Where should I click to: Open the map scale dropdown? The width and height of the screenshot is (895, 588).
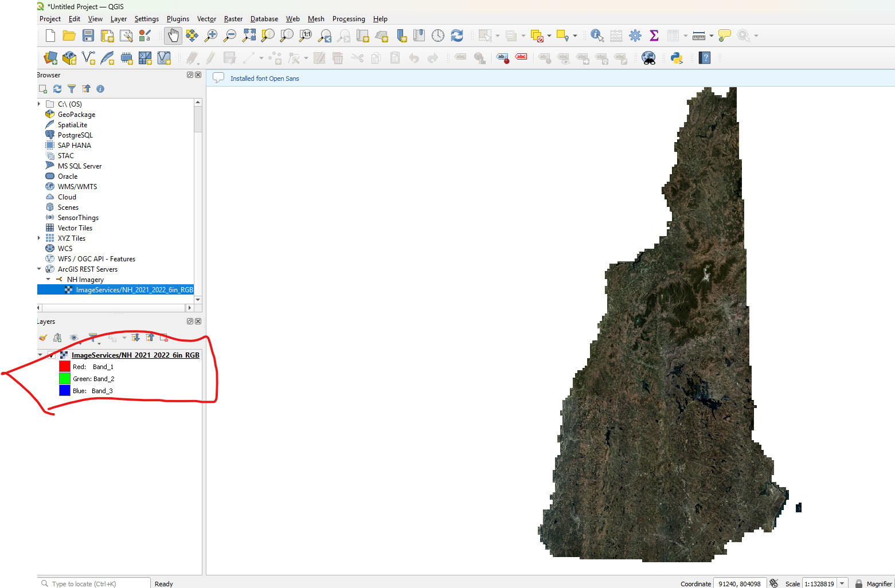coord(843,583)
